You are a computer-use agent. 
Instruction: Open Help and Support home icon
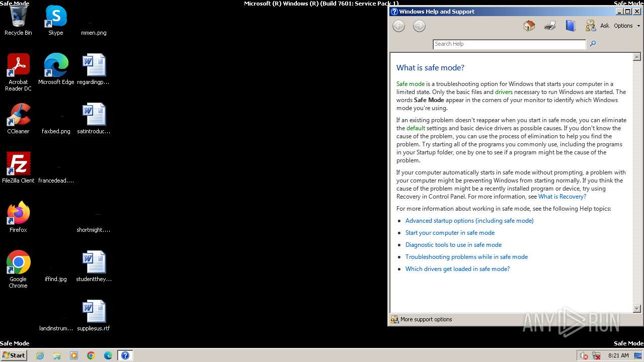[529, 26]
